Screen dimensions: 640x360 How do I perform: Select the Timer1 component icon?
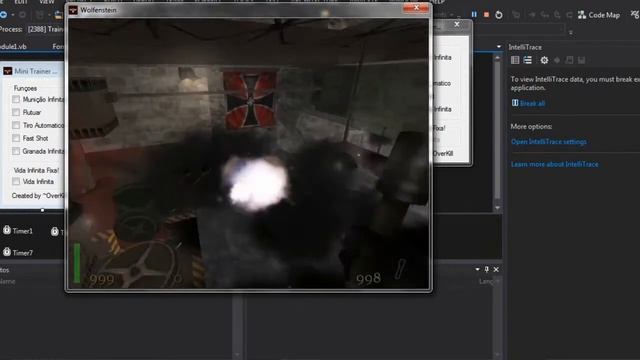pos(7,230)
